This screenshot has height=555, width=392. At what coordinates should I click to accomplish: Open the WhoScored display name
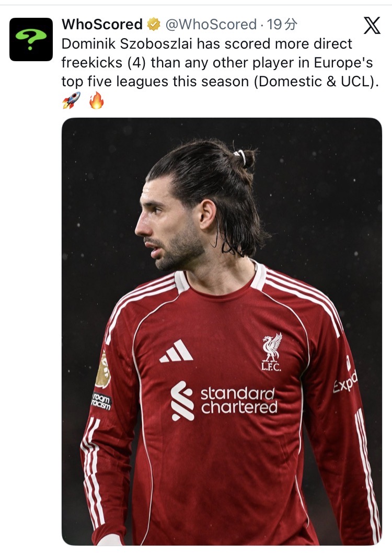(x=102, y=25)
